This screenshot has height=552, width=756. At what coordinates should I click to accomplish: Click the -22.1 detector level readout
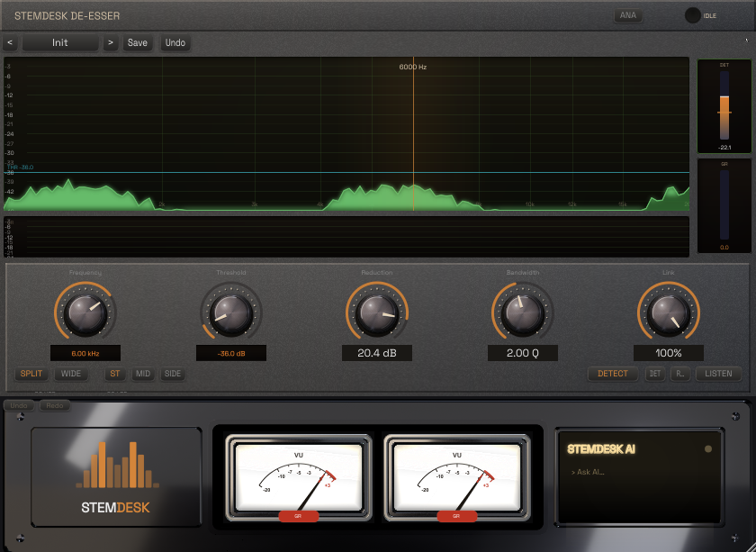[724, 148]
